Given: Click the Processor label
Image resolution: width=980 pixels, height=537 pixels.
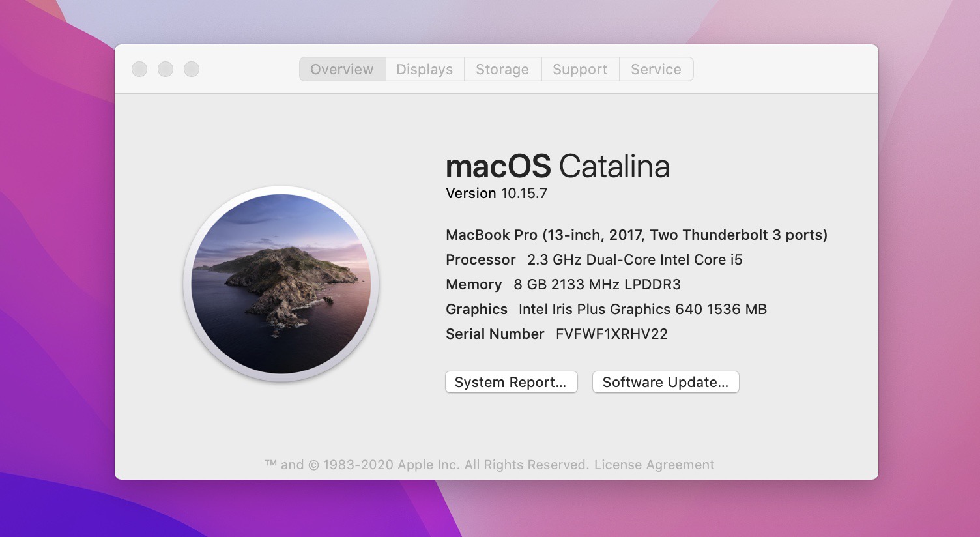Looking at the screenshot, I should (481, 259).
